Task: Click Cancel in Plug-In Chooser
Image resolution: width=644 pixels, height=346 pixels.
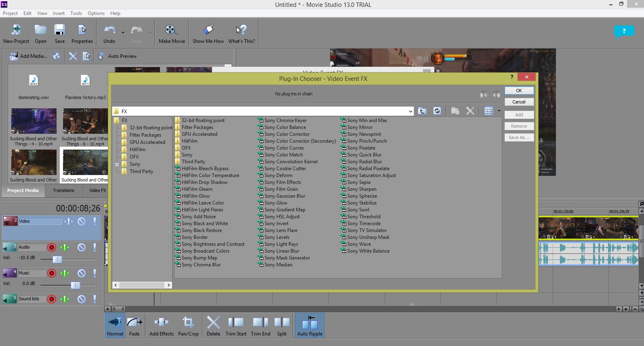Action: [519, 102]
